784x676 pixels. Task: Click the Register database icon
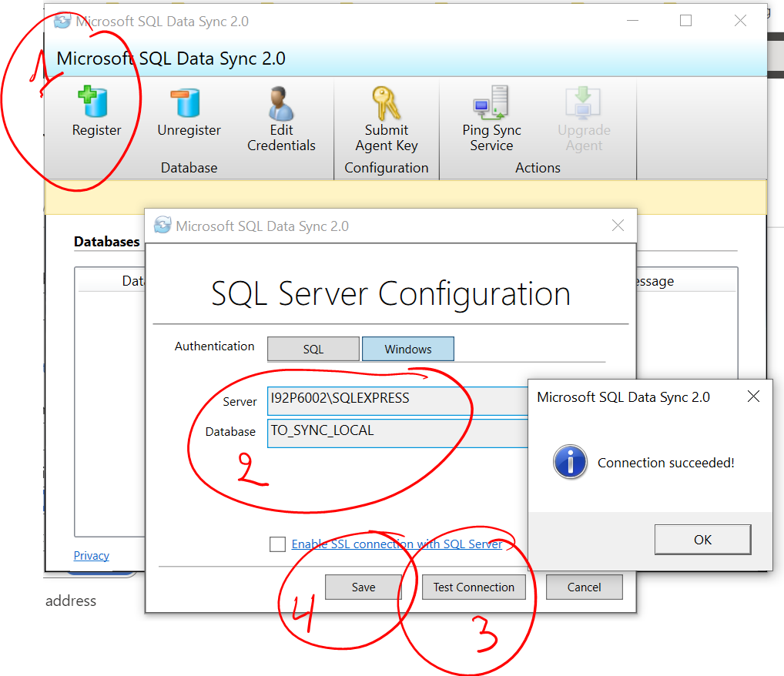pos(93,102)
